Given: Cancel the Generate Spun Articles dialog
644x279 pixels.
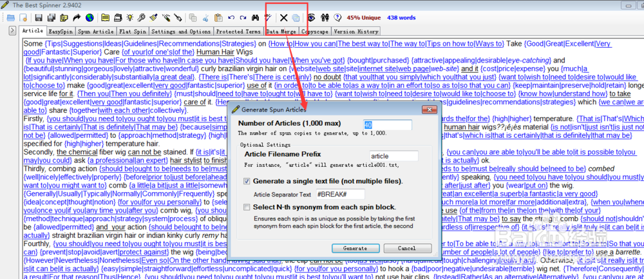Looking at the screenshot, I should point(407,248).
